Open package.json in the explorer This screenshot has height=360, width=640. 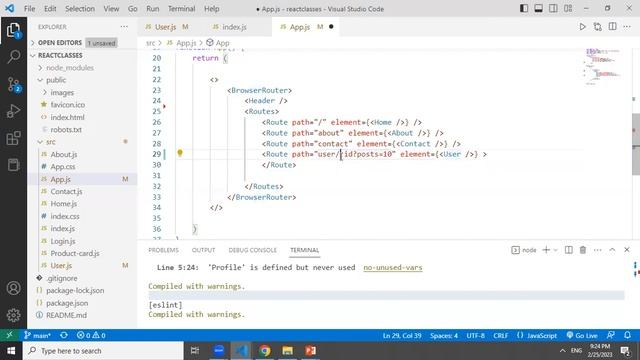pos(67,303)
